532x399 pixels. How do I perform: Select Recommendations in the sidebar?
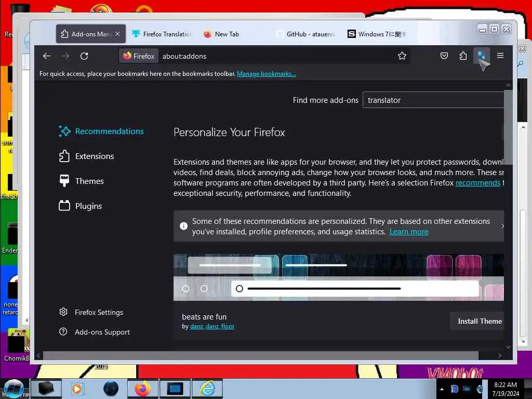click(101, 131)
